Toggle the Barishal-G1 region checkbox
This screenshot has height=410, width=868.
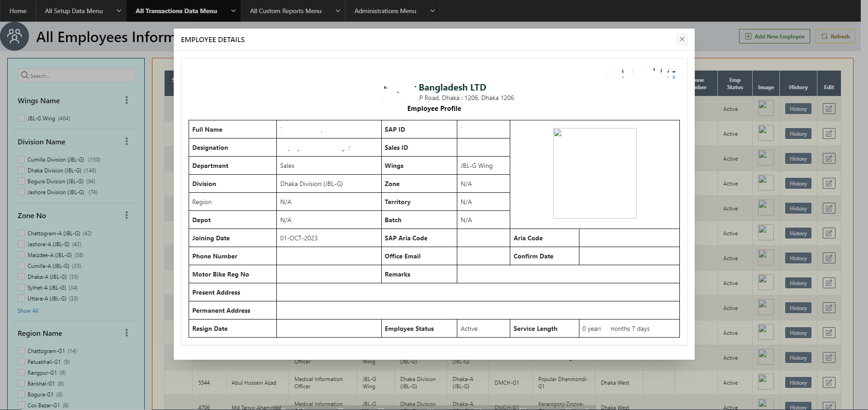click(x=21, y=383)
